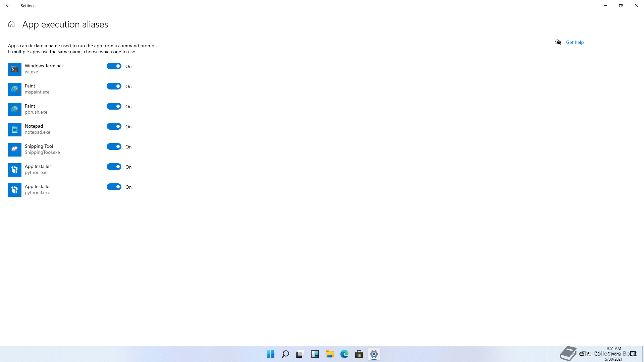Click the Notepad app icon
Image resolution: width=644 pixels, height=362 pixels.
pos(15,130)
